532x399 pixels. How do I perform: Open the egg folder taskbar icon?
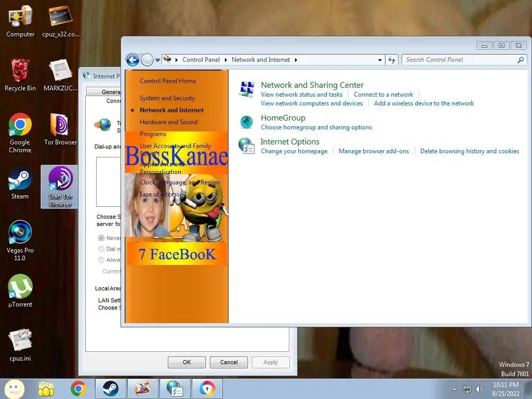(46, 389)
